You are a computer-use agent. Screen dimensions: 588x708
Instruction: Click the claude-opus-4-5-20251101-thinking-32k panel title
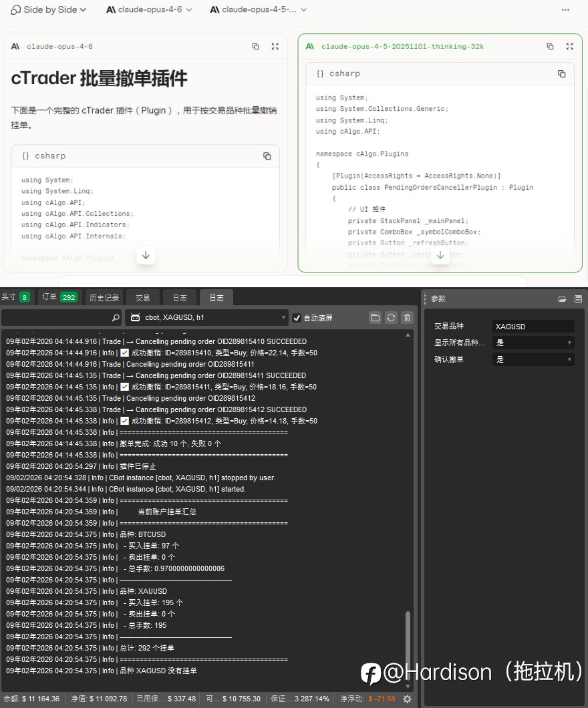pos(402,46)
